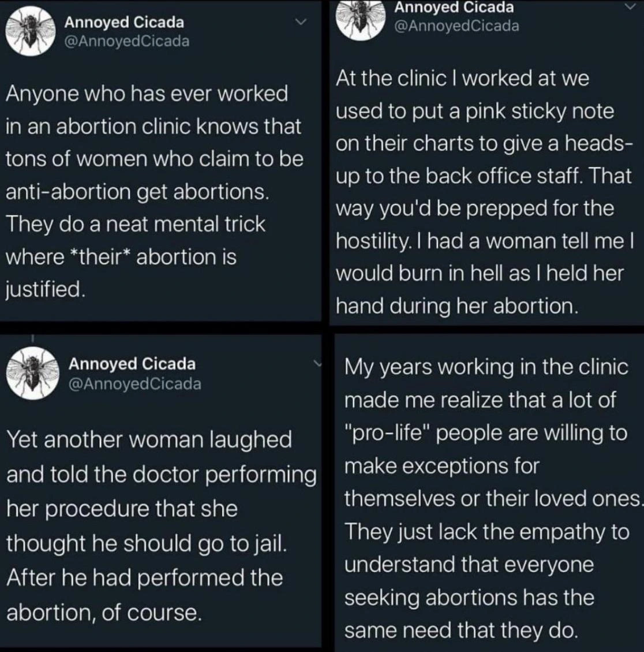Viewport: 644px width, 652px height.
Task: Click cicada avatar on the 'At the clinic' tweet
Action: tap(360, 18)
